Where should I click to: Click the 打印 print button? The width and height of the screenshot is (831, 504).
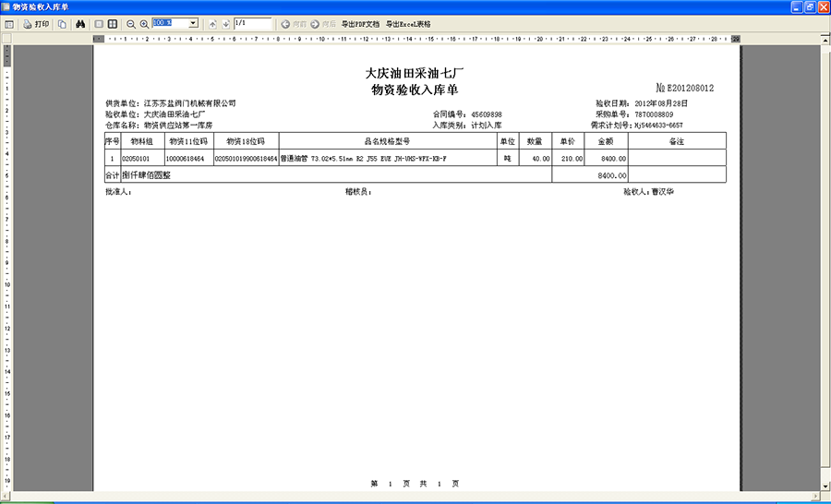(36, 24)
